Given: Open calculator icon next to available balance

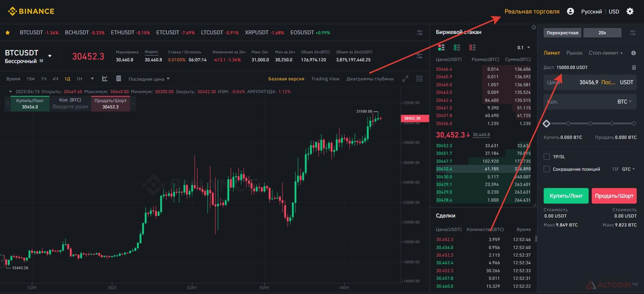Looking at the screenshot, I should (x=634, y=68).
